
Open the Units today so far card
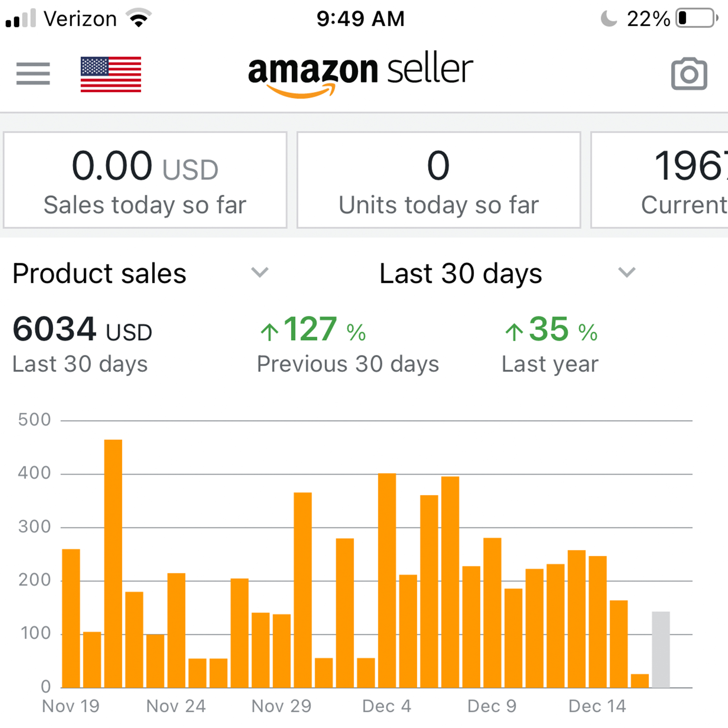tap(438, 180)
